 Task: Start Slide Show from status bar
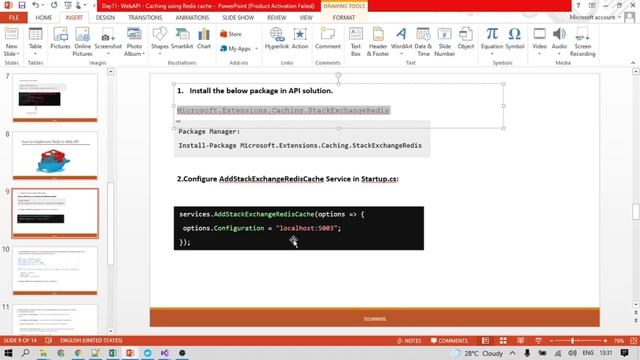tap(538, 340)
